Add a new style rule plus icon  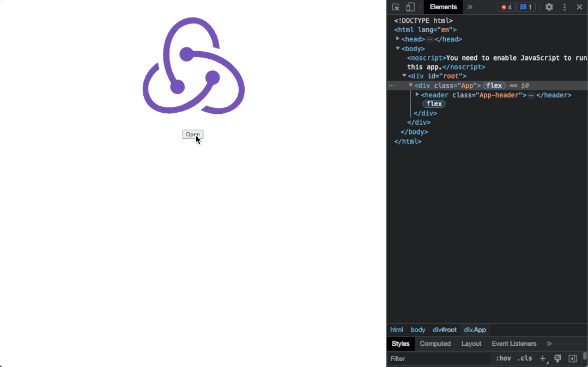(543, 359)
